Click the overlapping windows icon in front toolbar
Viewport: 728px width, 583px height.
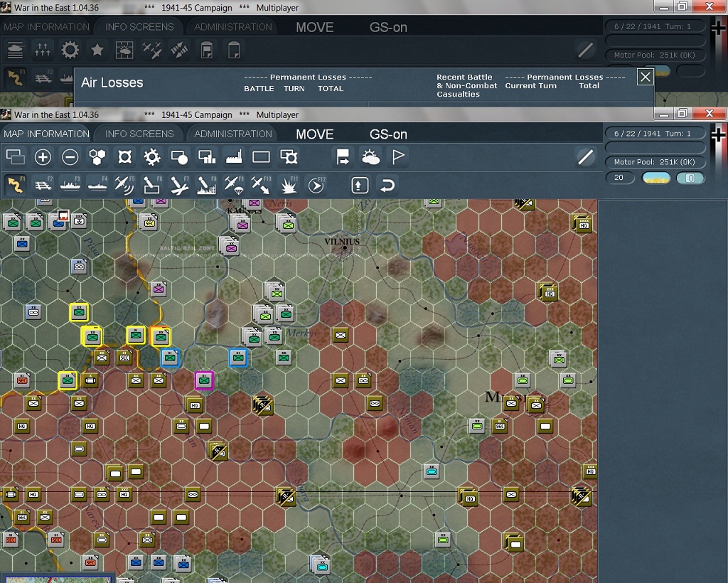coord(16,157)
